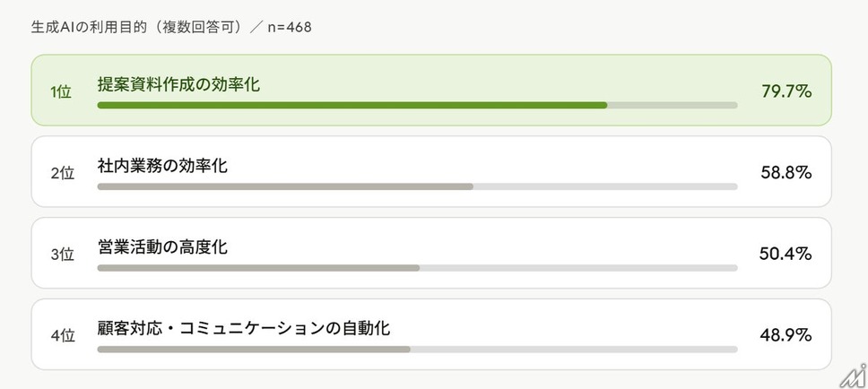868x389 pixels.
Task: Select the 顧客対応・コミュニケーションの自動化 label
Action: click(243, 327)
